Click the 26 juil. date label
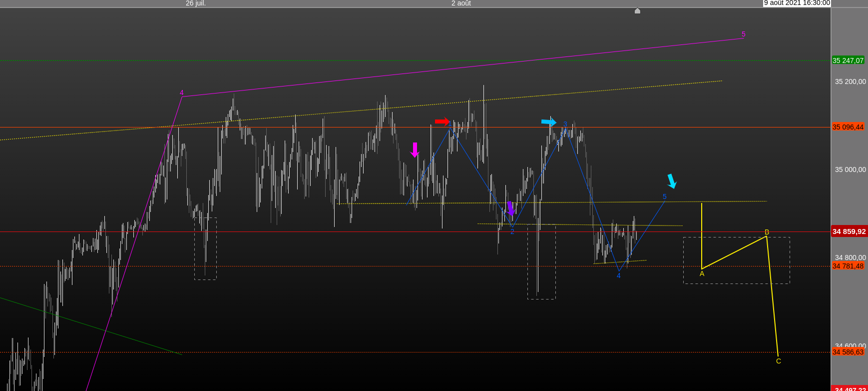The height and width of the screenshot is (391, 868). coord(196,3)
